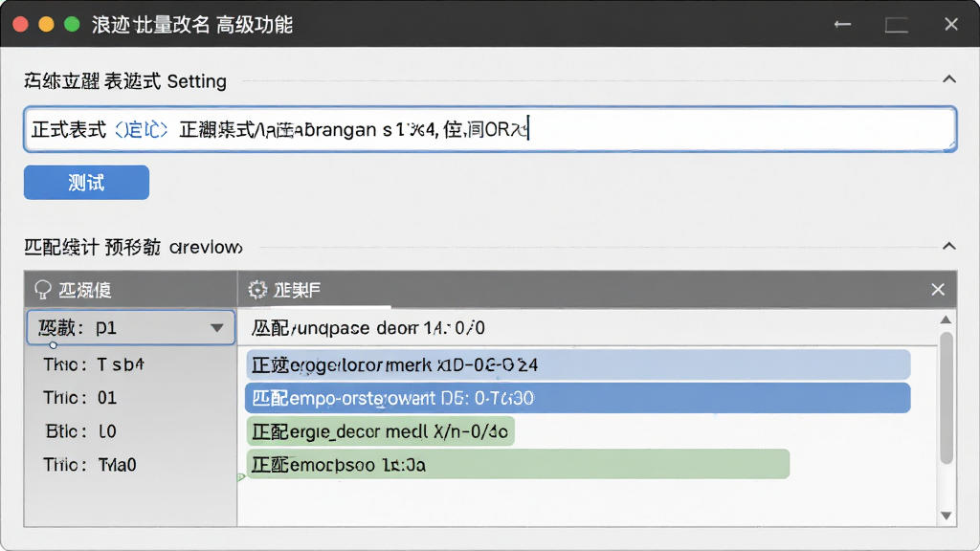
Task: Close the preview panel with X icon
Action: click(938, 289)
